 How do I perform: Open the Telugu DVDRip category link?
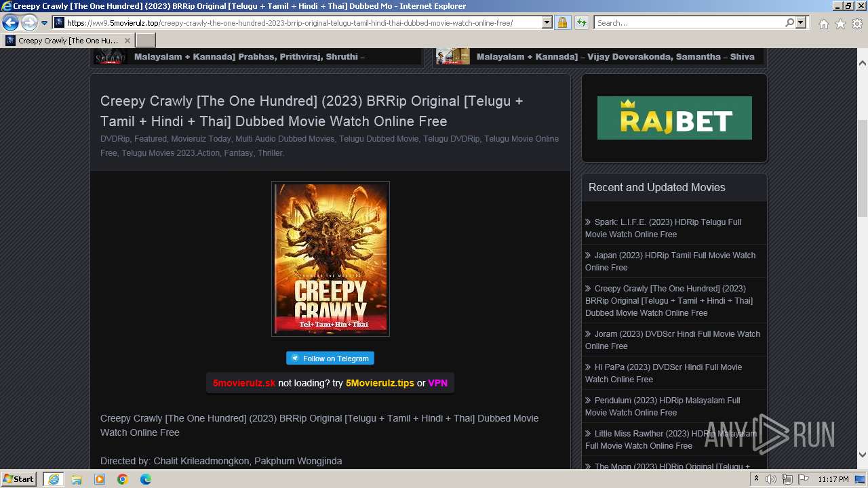[451, 139]
